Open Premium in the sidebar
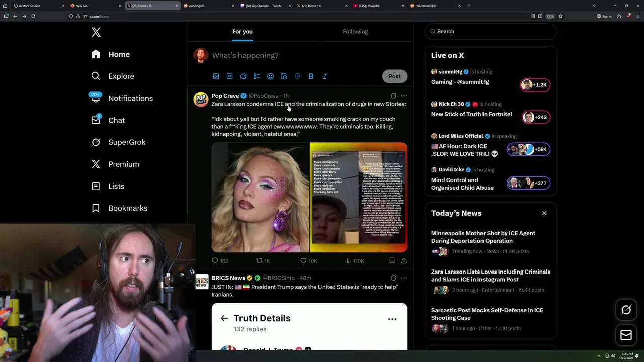This screenshot has height=362, width=644. coord(115,164)
